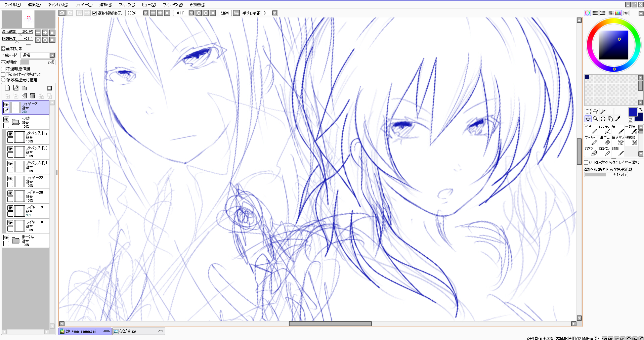This screenshot has height=340, width=644.
Task: Add a layer mask icon
Action: click(x=49, y=88)
